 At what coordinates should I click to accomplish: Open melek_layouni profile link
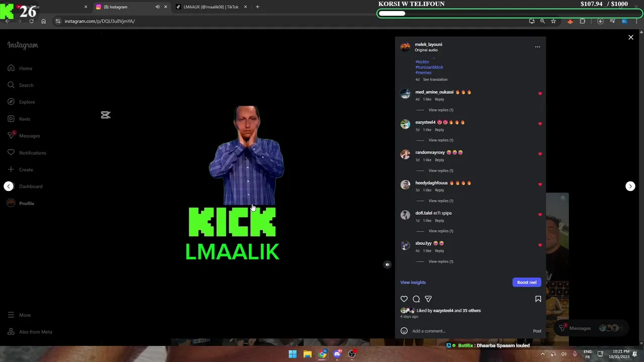click(x=428, y=44)
